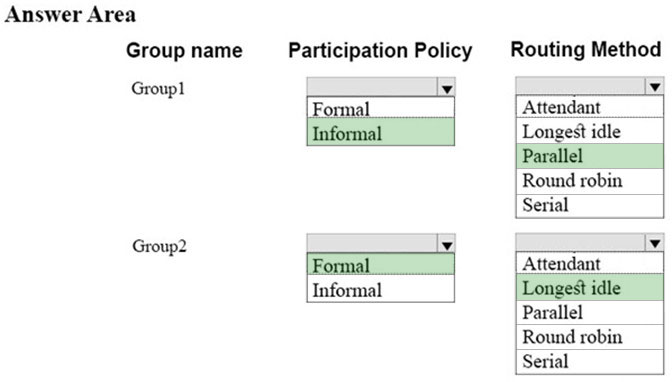672x382 pixels.
Task: Open Group1 Routing Method dropdown arrow
Action: (654, 86)
